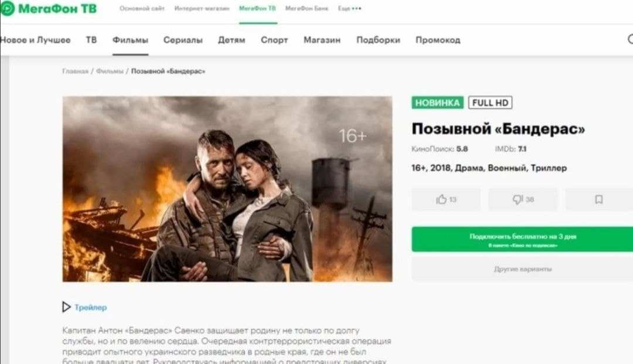This screenshot has width=633, height=364.
Task: Bookmark the movie using bookmark icon
Action: pos(599,199)
